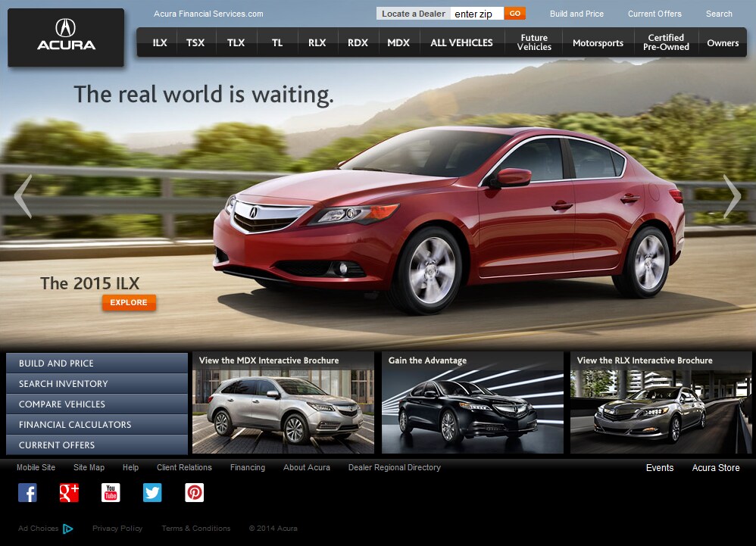Open the Terms & Conditions link
The height and width of the screenshot is (546, 756).
point(195,529)
